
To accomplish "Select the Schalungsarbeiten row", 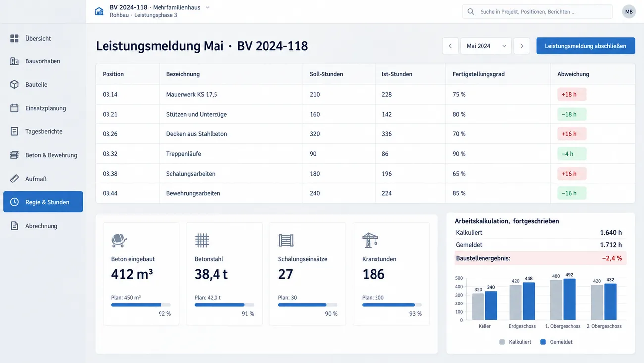I will point(365,174).
